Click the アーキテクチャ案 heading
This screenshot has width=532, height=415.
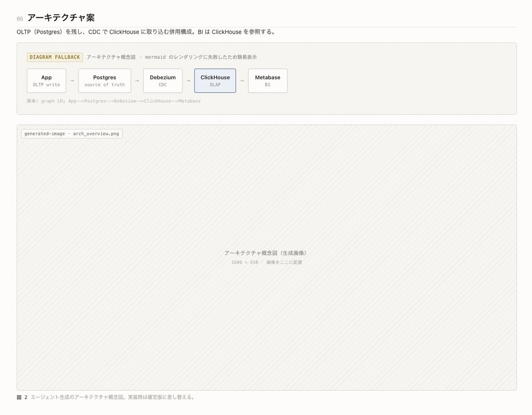(61, 18)
